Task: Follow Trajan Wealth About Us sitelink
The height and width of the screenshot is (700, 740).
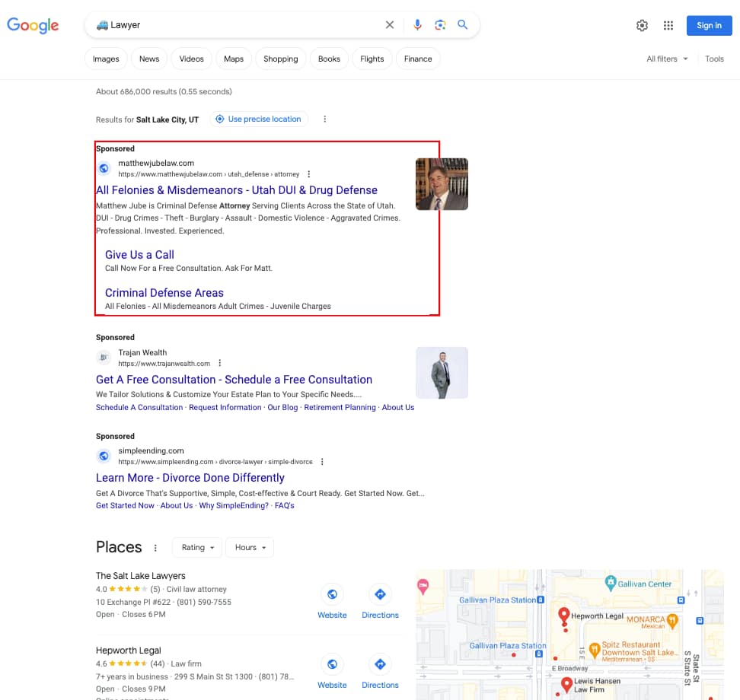Action: tap(398, 408)
